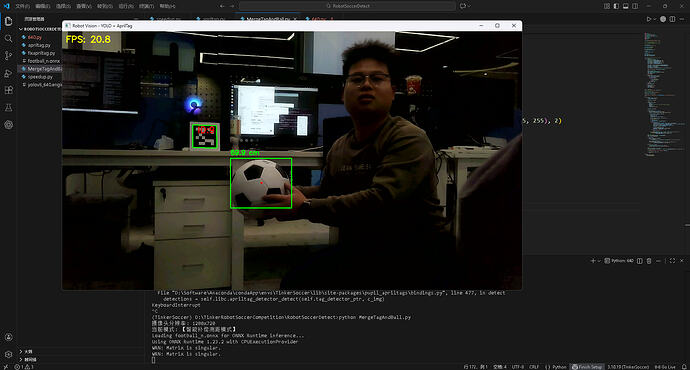Open the Customize Layout icon
The height and width of the screenshot is (370, 690).
(x=607, y=6)
